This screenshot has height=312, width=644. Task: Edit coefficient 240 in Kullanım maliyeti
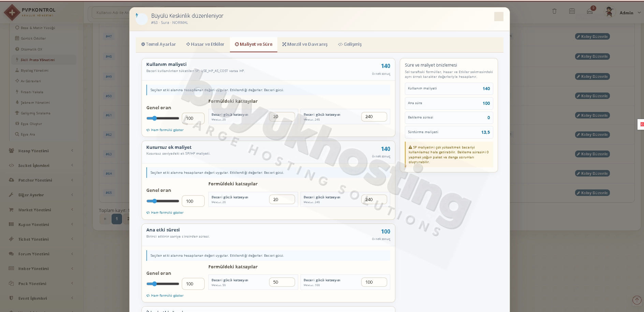click(x=374, y=117)
